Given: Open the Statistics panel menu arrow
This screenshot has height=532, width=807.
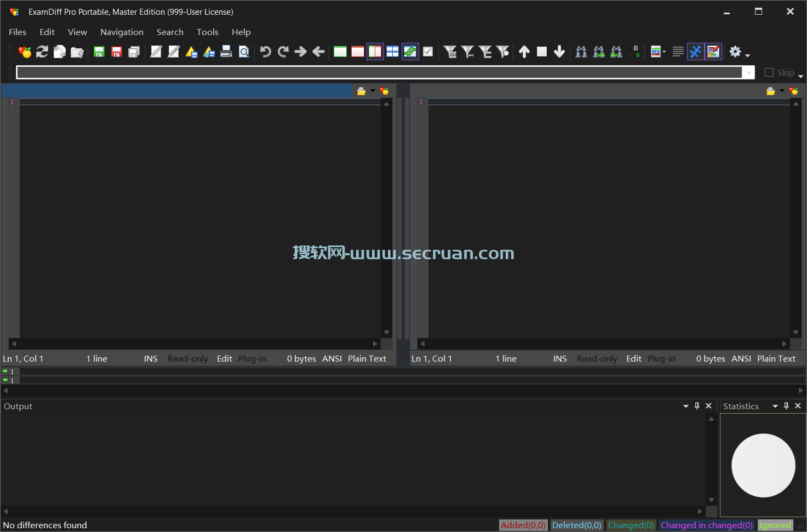Looking at the screenshot, I should tap(775, 406).
